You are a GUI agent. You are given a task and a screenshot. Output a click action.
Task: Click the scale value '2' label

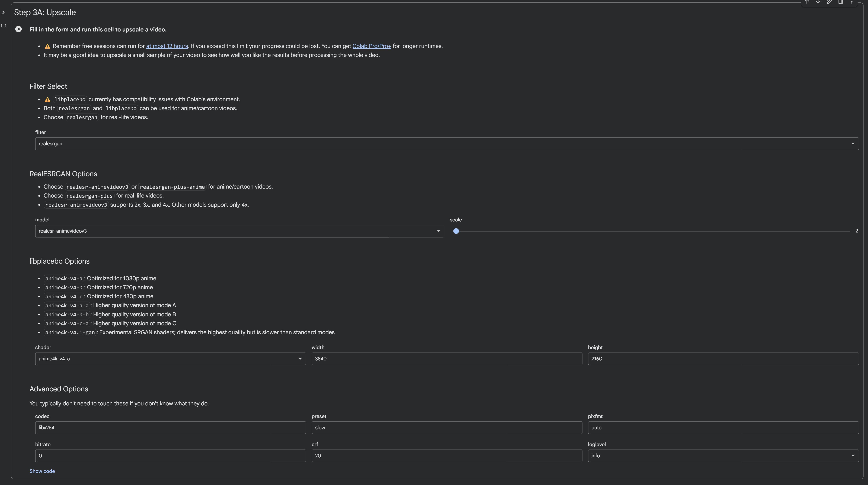click(857, 231)
